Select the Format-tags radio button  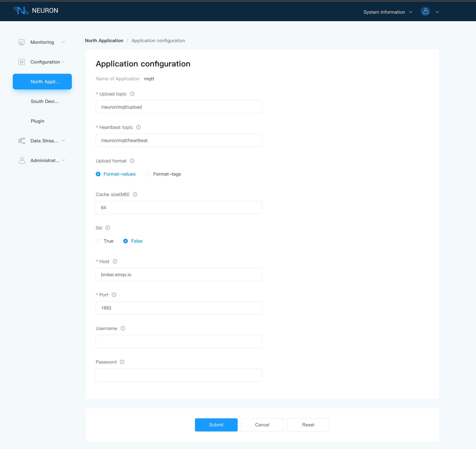(x=148, y=174)
